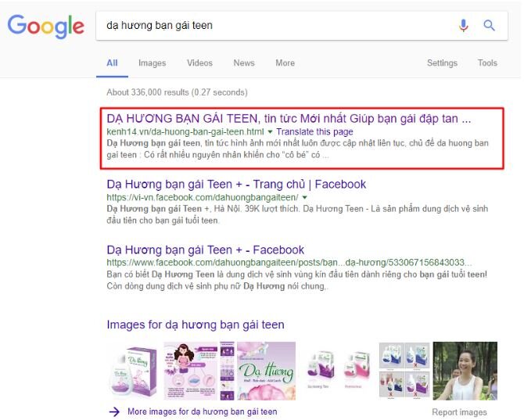524x420 pixels.
Task: Click facebook.com/dahuongbangaiteen/posts URL text
Action: (x=289, y=263)
